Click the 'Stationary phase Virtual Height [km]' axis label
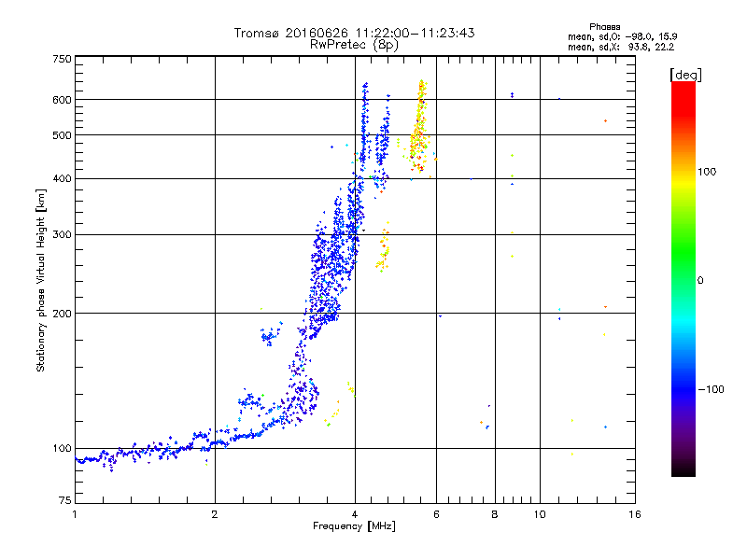The width and height of the screenshot is (747, 560). [x=40, y=281]
